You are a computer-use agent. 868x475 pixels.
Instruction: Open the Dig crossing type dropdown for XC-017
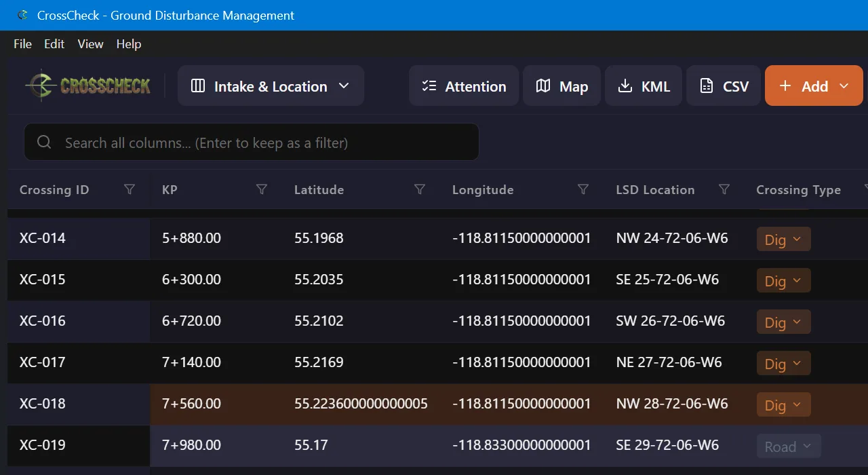pos(783,363)
